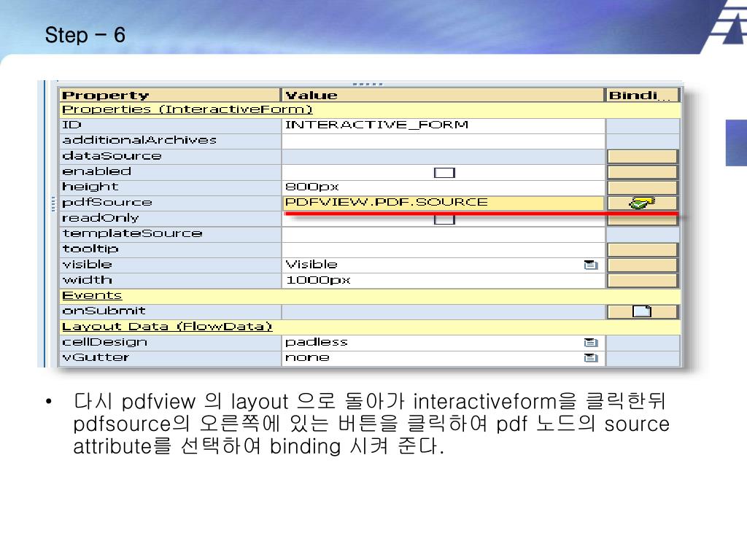Click the binding button for dataSource
The image size is (747, 560).
coord(642,156)
